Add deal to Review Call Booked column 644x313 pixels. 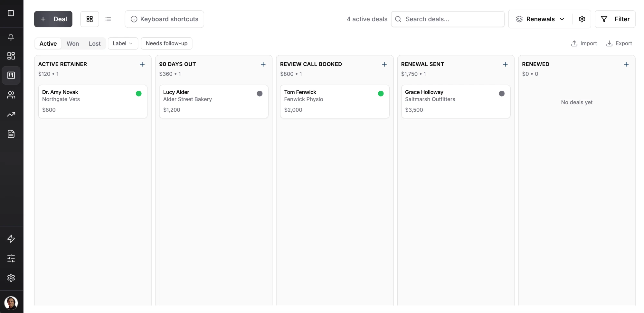coord(384,64)
